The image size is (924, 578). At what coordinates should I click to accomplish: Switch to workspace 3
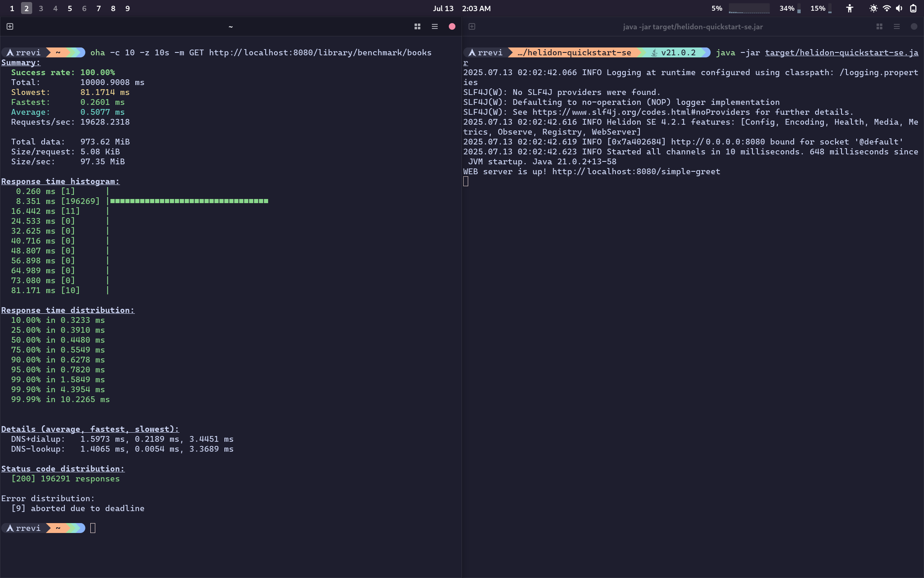click(x=41, y=8)
